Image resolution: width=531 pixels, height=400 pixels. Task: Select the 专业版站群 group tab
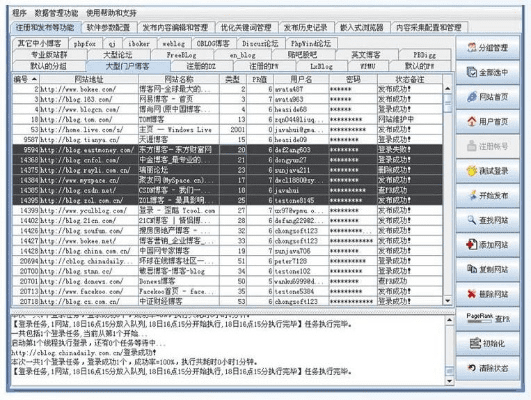coord(49,55)
